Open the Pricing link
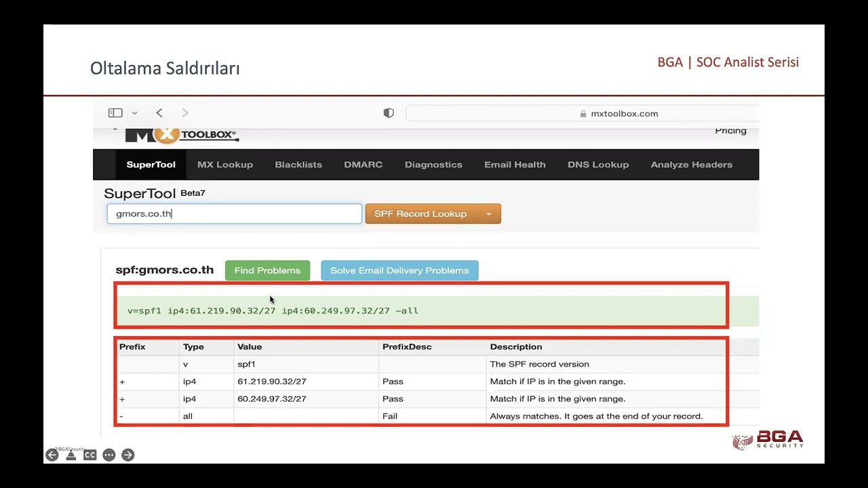Screen dimensions: 868x488 click(730, 131)
